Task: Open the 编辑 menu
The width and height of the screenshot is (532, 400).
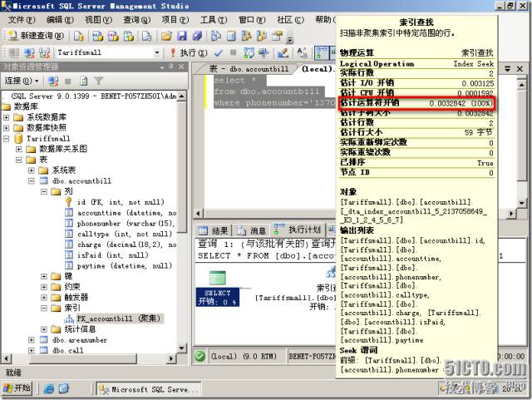Action: (x=60, y=20)
